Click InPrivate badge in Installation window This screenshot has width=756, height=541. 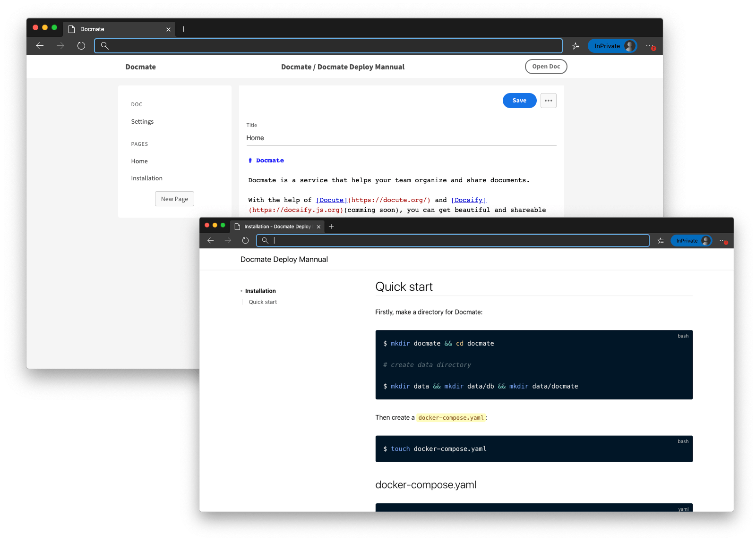tap(691, 241)
